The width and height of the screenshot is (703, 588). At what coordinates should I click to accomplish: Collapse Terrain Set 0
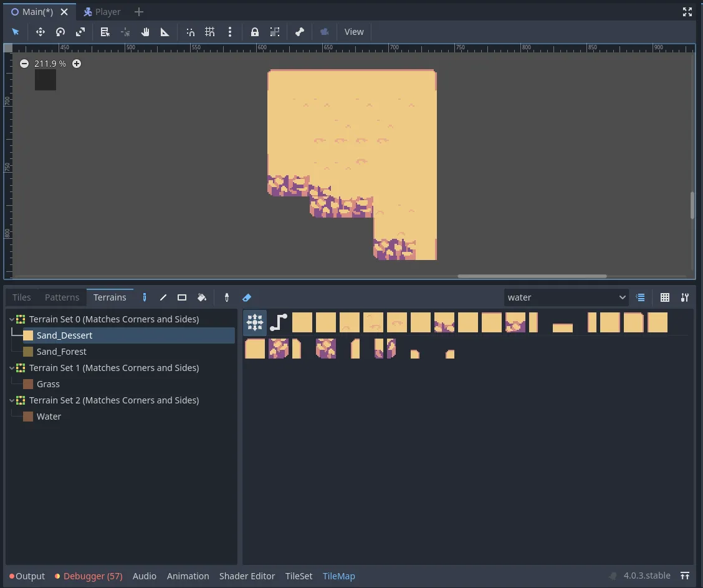click(x=12, y=319)
